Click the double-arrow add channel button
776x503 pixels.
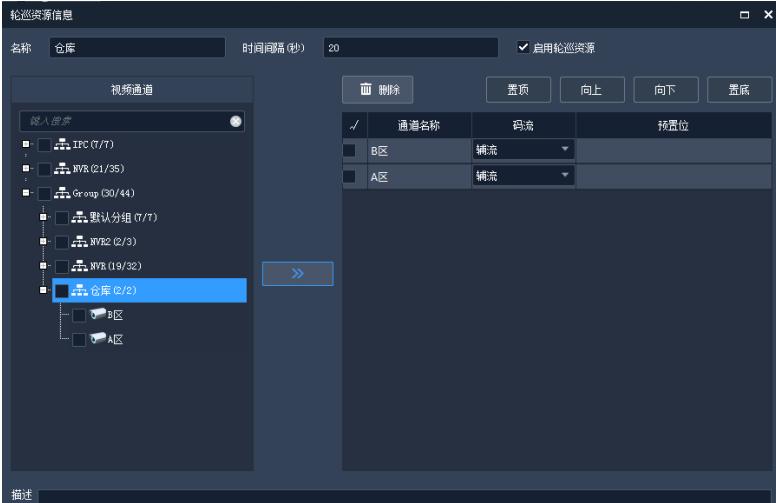[x=297, y=274]
